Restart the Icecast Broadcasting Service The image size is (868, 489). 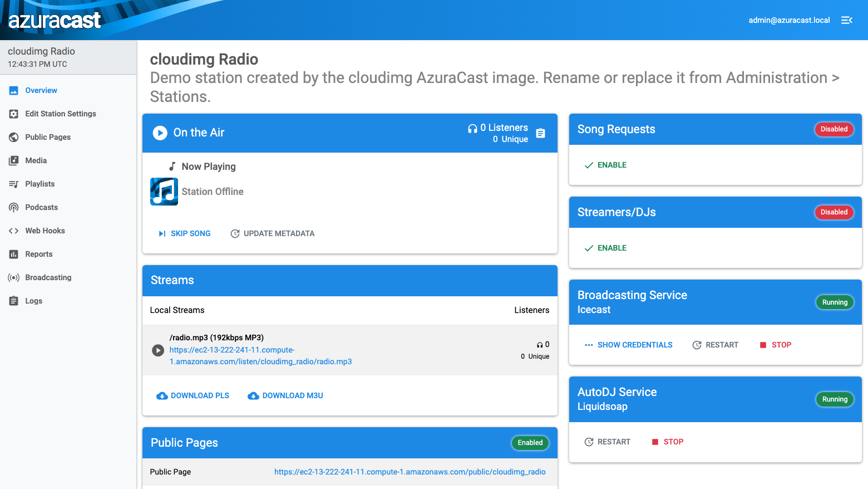[716, 345]
